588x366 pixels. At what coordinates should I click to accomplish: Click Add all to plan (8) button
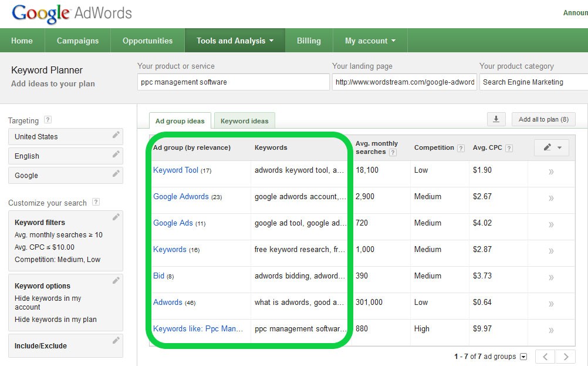tap(543, 119)
